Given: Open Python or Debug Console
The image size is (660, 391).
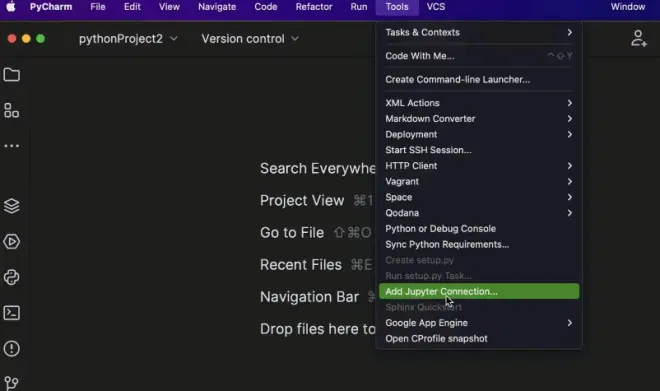Looking at the screenshot, I should [x=479, y=229].
